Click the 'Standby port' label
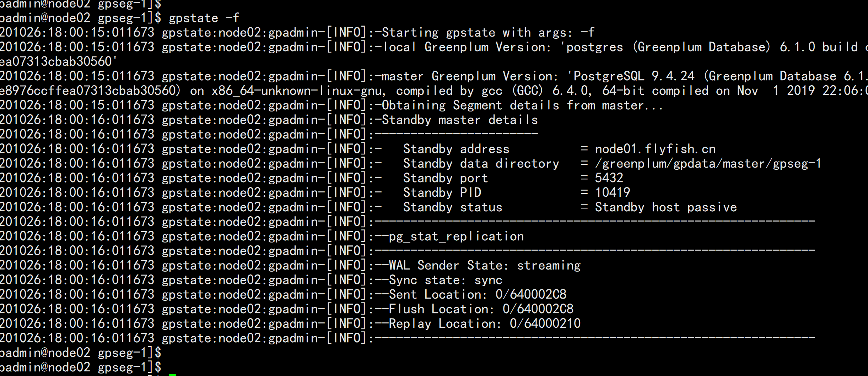The width and height of the screenshot is (868, 376). 446,178
